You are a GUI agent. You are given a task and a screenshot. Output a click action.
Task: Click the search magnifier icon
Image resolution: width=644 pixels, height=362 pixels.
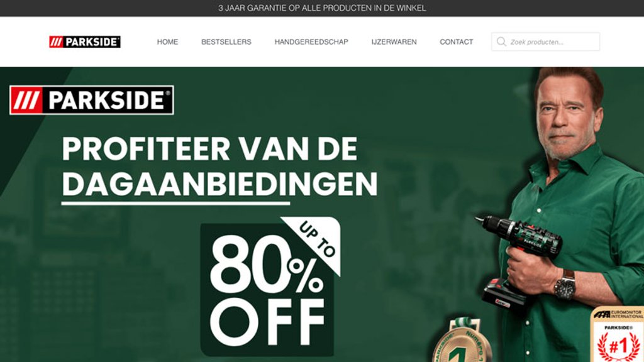pos(501,42)
